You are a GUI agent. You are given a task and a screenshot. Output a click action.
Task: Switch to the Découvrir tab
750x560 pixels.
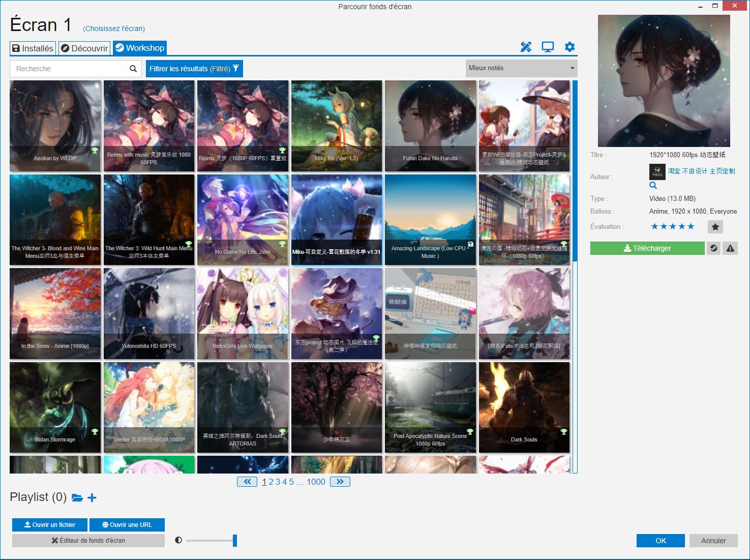[84, 48]
